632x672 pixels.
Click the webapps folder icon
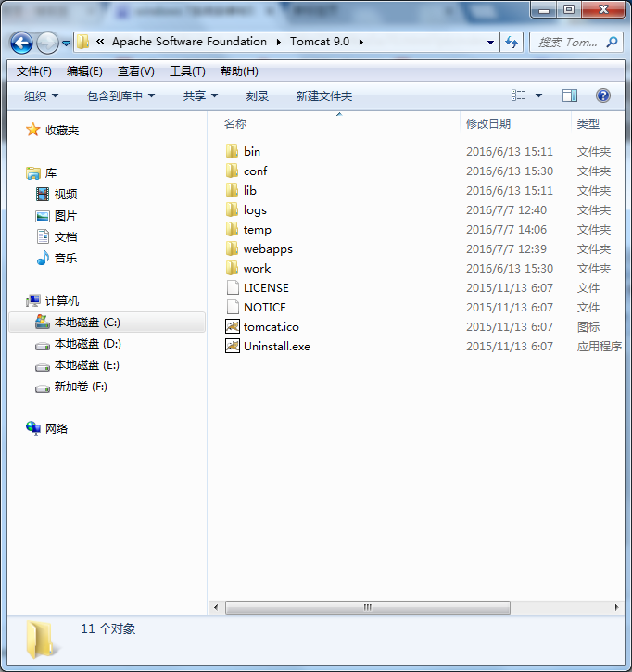(232, 248)
